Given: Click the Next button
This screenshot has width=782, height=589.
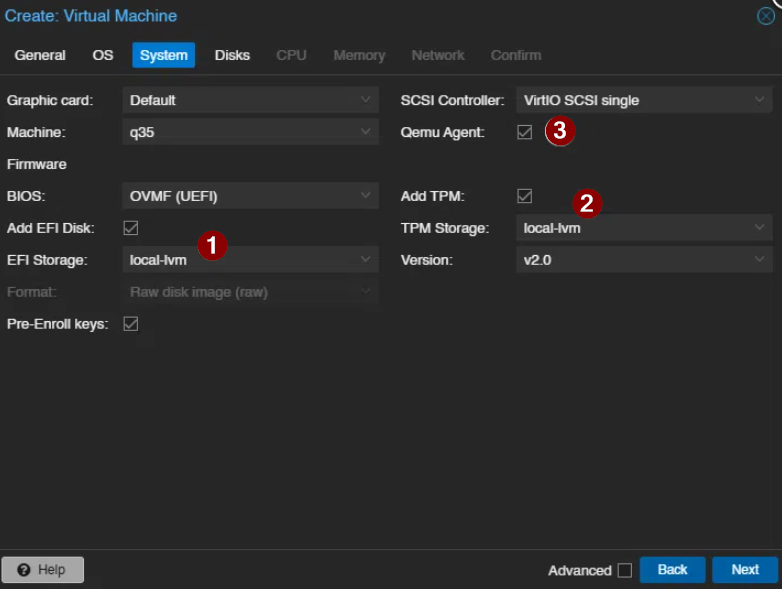Looking at the screenshot, I should [x=744, y=570].
